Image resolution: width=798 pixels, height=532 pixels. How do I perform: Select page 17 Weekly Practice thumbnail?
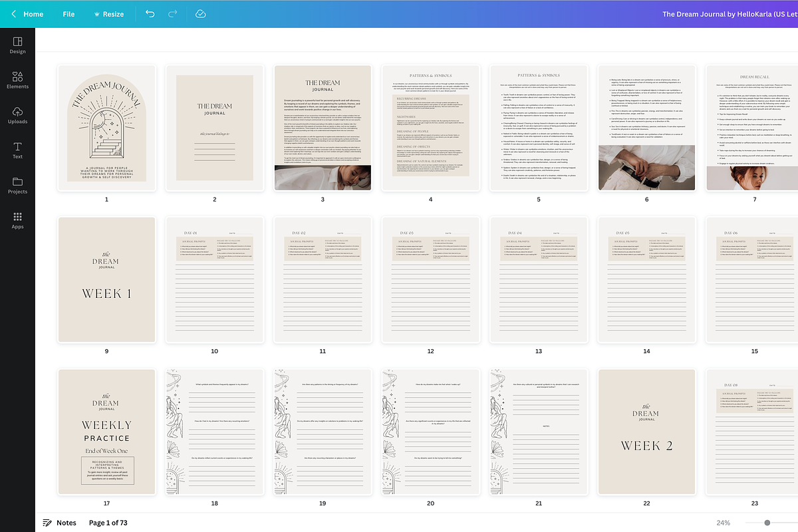[x=106, y=432]
